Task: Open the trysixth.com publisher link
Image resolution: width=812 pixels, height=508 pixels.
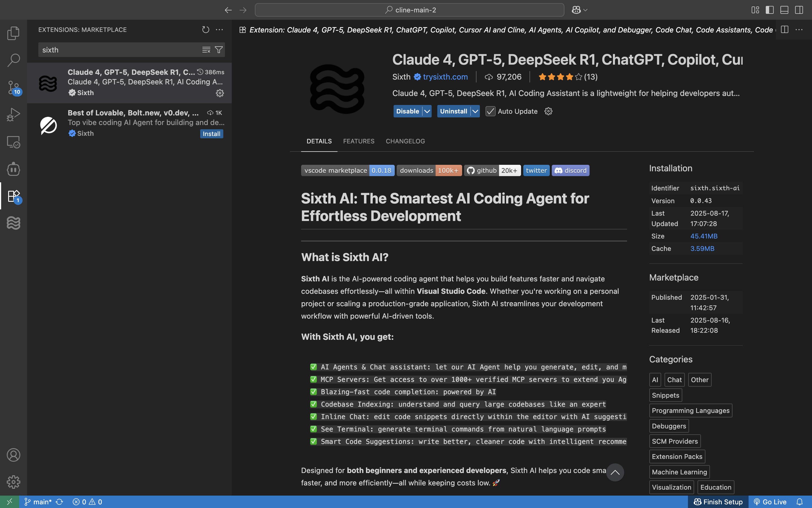Action: click(445, 76)
